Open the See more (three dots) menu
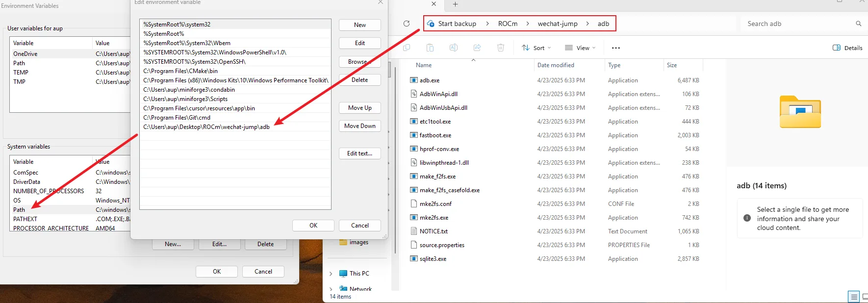868x303 pixels. point(616,48)
